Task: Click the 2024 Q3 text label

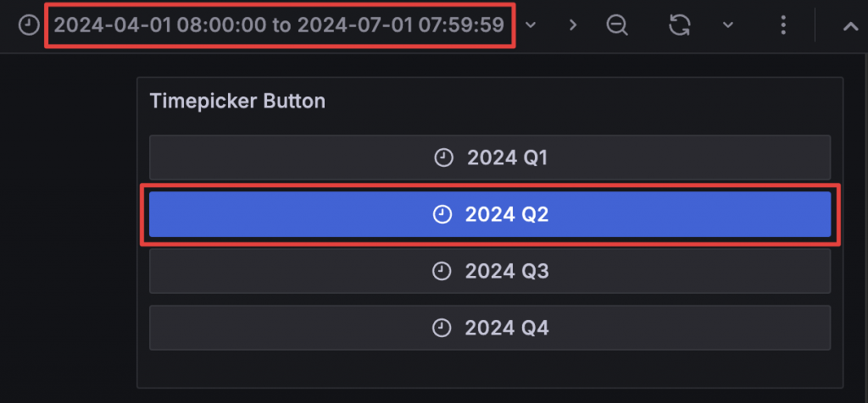Action: pos(507,271)
